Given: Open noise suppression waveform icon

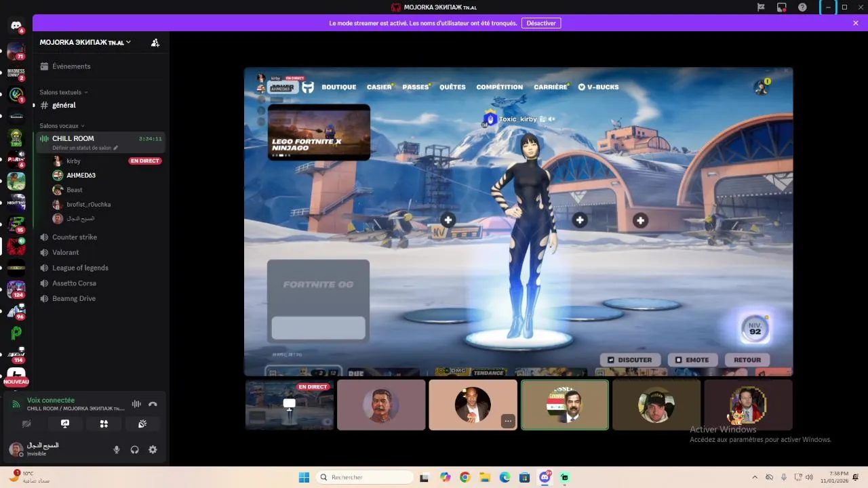Looking at the screenshot, I should point(136,404).
